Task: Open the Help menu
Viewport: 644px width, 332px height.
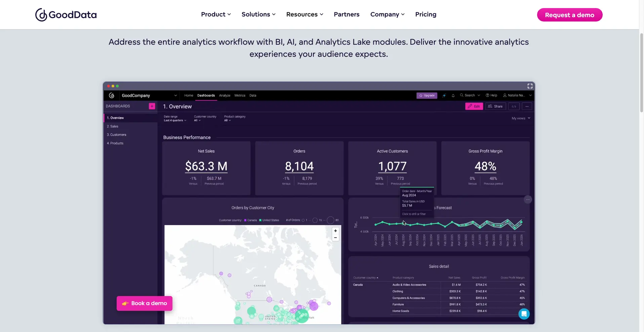Action: point(491,95)
